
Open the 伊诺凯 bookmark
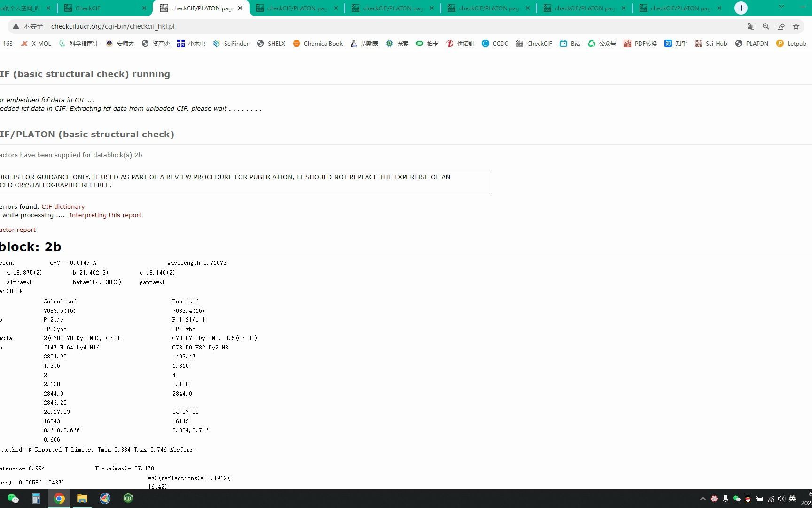coord(460,43)
